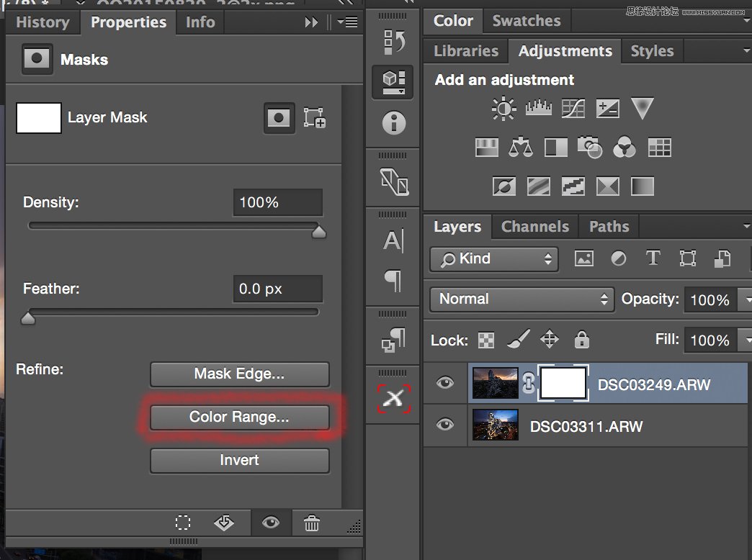Viewport: 752px width, 560px height.
Task: Delete mask with trash icon
Action: coord(311,523)
